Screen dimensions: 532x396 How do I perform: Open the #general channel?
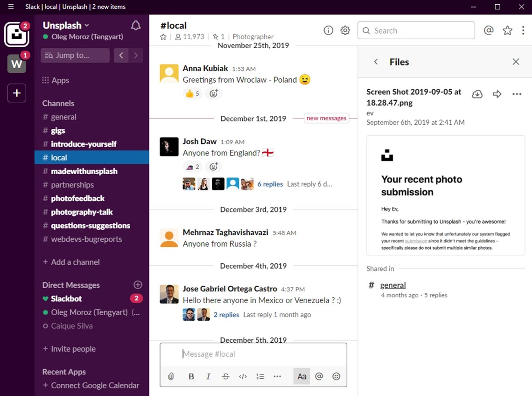[x=91, y=117]
